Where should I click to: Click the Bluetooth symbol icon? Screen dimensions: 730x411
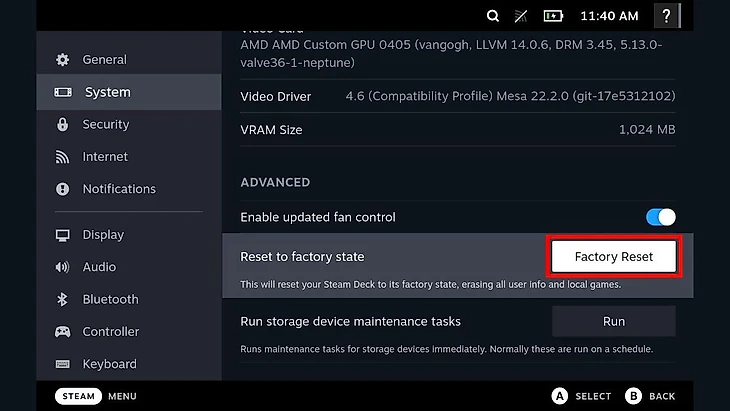coord(62,299)
